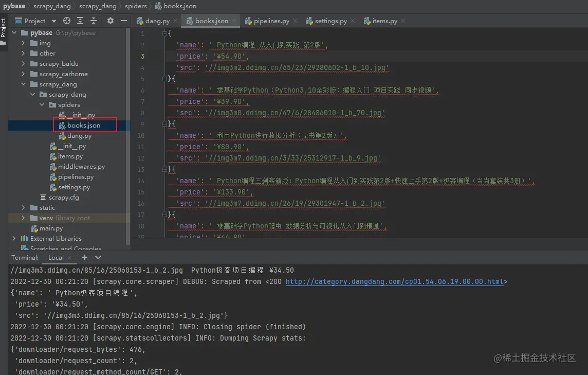This screenshot has height=375, width=588.
Task: Collapse the spiders folder
Action: pyautogui.click(x=42, y=105)
